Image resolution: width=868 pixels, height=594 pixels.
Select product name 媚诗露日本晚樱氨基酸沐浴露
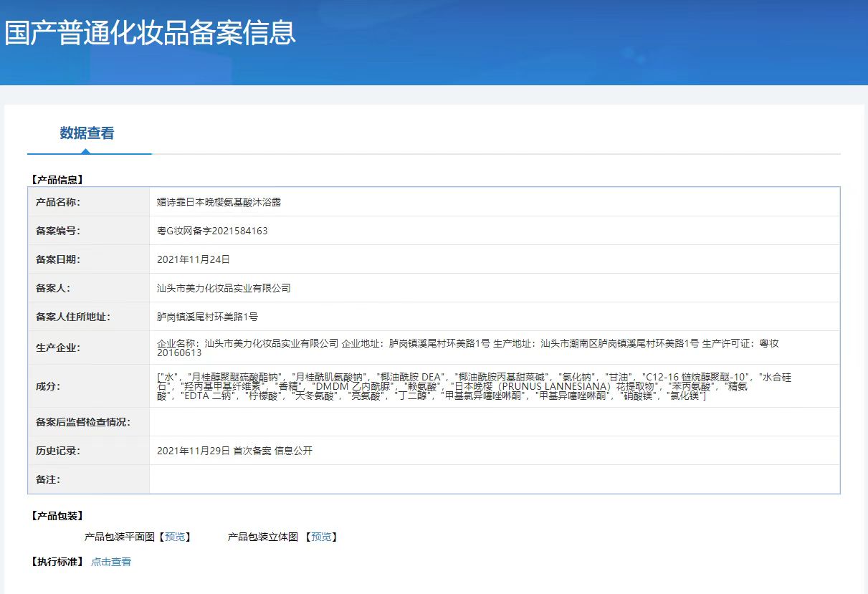[x=219, y=202]
